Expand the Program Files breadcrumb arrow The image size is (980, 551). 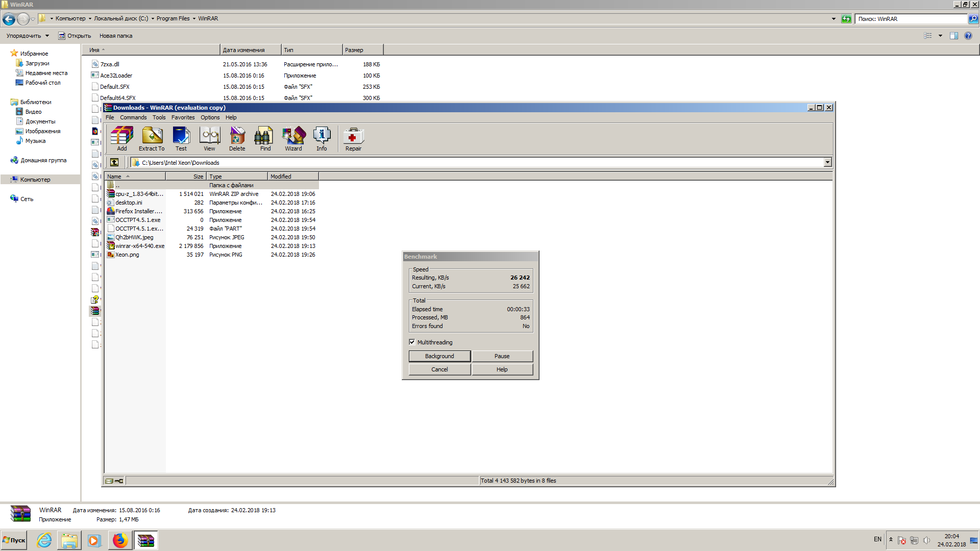click(194, 19)
